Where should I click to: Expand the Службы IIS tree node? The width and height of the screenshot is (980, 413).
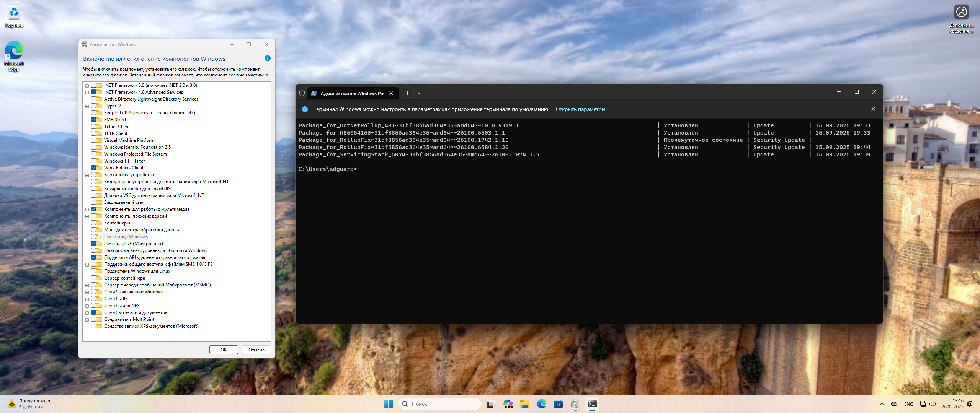[87, 299]
